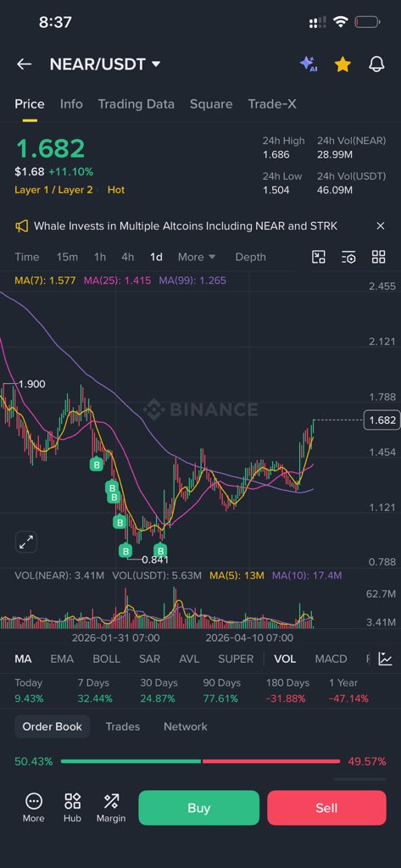The image size is (401, 868).
Task: Open the Margin trading icon
Action: tap(111, 808)
